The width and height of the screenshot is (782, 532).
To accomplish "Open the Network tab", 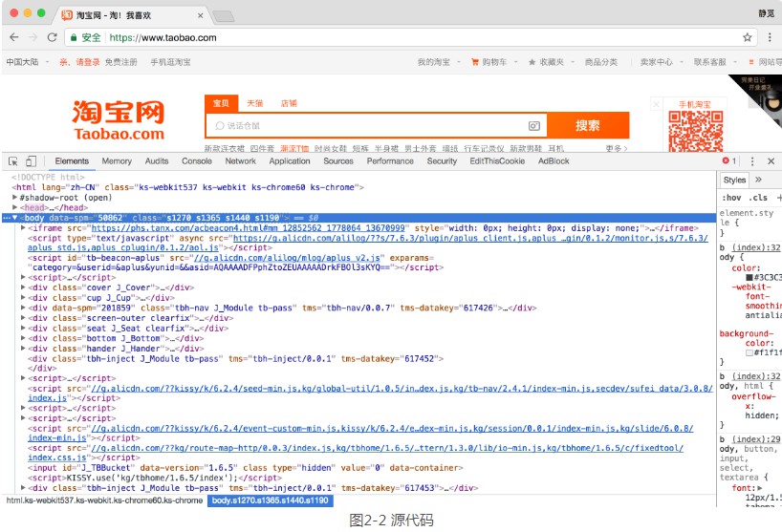I will tap(240, 160).
